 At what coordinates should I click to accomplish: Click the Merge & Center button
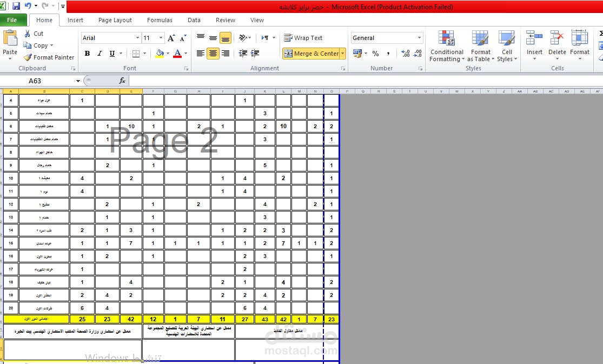pyautogui.click(x=311, y=54)
